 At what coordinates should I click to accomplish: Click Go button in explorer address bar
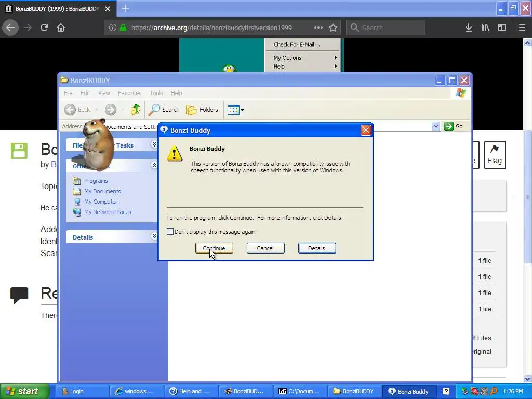pos(454,126)
